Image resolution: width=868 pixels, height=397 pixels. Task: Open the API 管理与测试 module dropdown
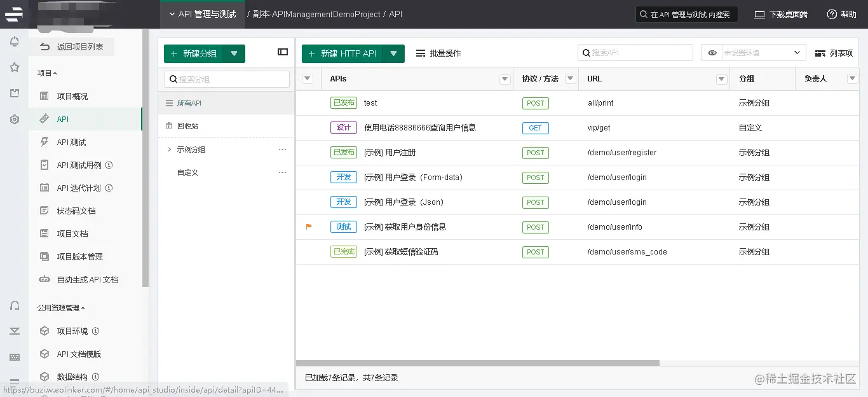click(202, 14)
